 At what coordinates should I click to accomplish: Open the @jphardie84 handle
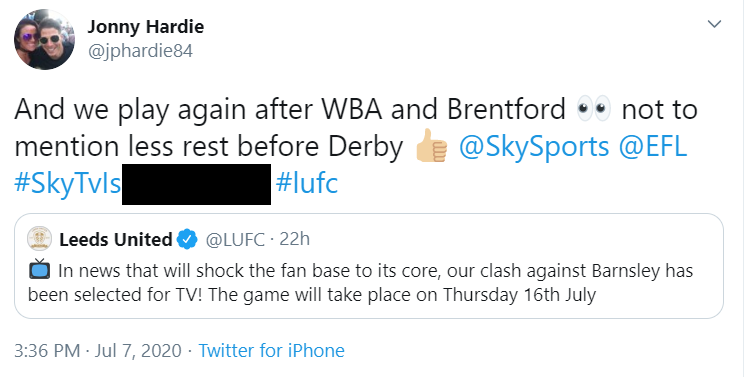[x=140, y=51]
